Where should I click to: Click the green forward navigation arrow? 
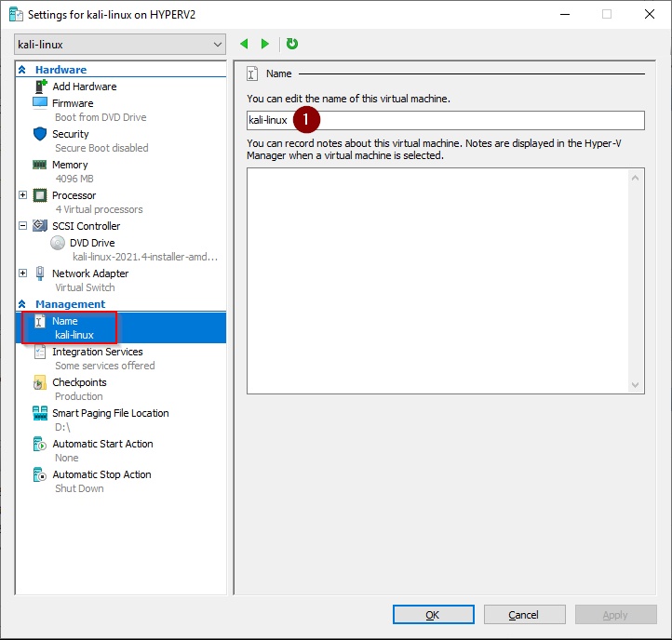point(265,44)
